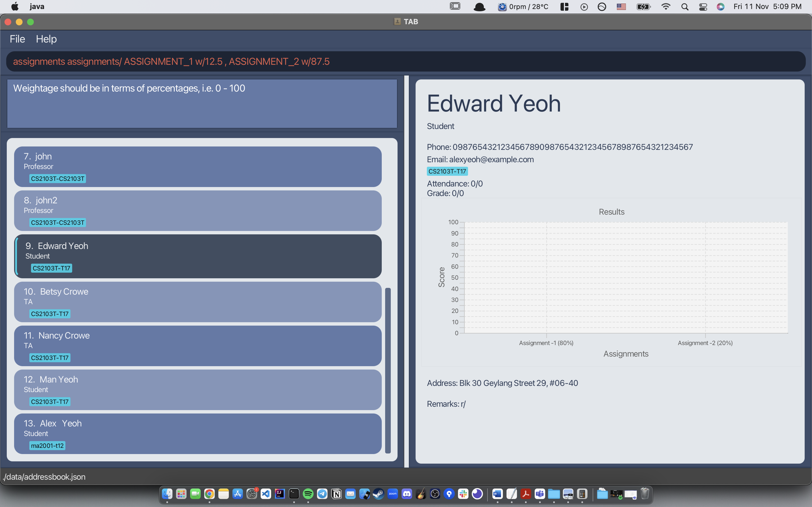Image resolution: width=812 pixels, height=507 pixels.
Task: Select john2 Professor list card
Action: pyautogui.click(x=198, y=211)
